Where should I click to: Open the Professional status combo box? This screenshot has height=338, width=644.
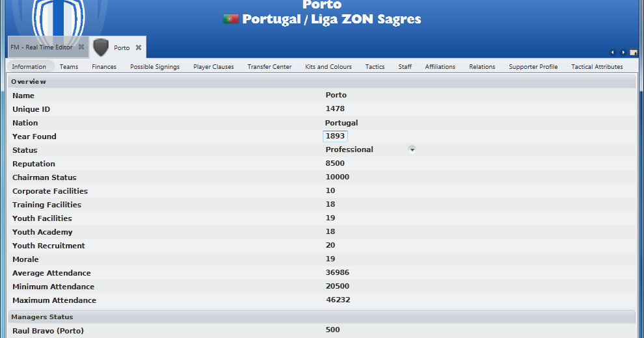click(x=370, y=149)
